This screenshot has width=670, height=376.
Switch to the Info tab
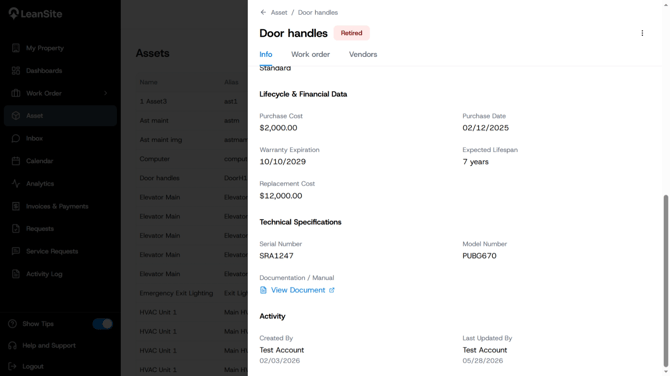click(x=266, y=54)
